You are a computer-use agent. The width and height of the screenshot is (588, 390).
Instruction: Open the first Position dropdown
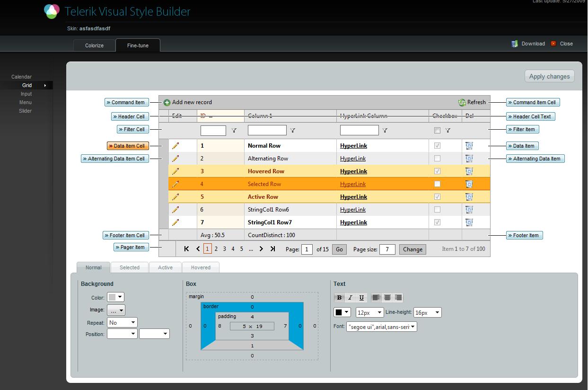click(x=122, y=334)
